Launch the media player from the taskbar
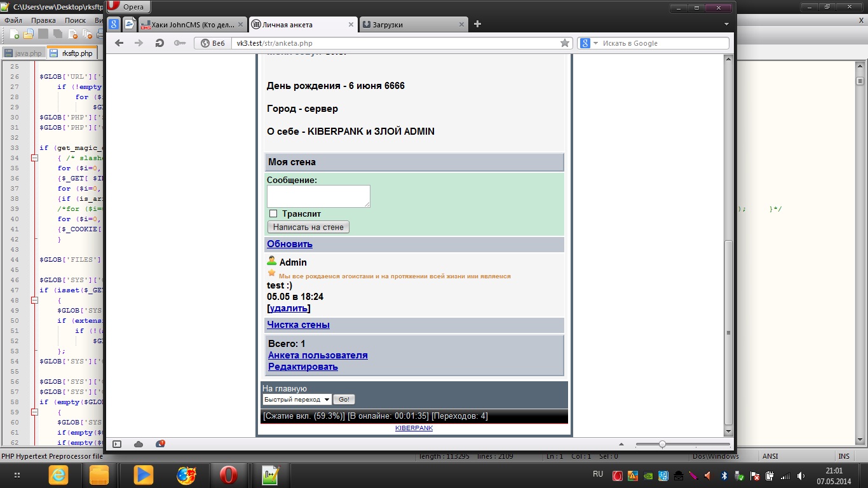The height and width of the screenshot is (488, 868). 143,475
